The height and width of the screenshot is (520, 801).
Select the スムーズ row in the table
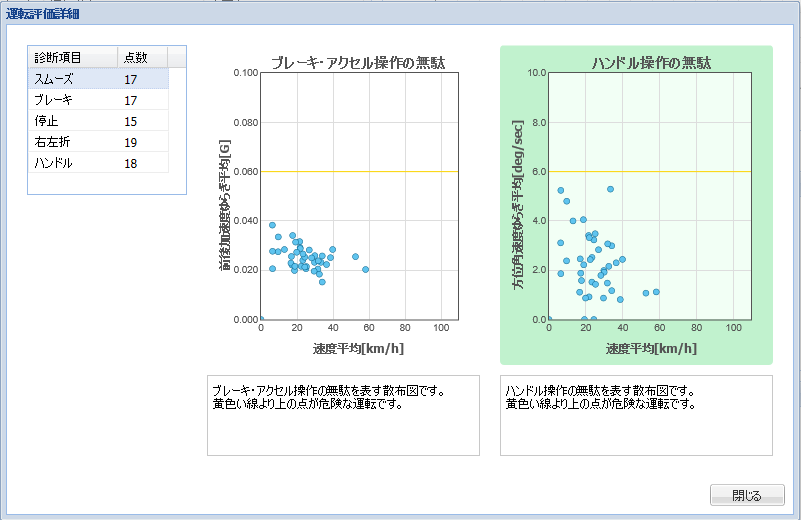[x=98, y=79]
